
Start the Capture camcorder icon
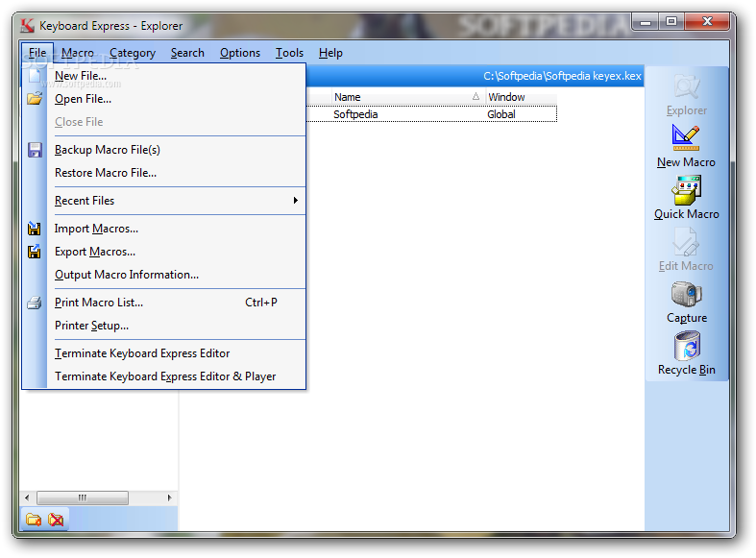click(686, 303)
